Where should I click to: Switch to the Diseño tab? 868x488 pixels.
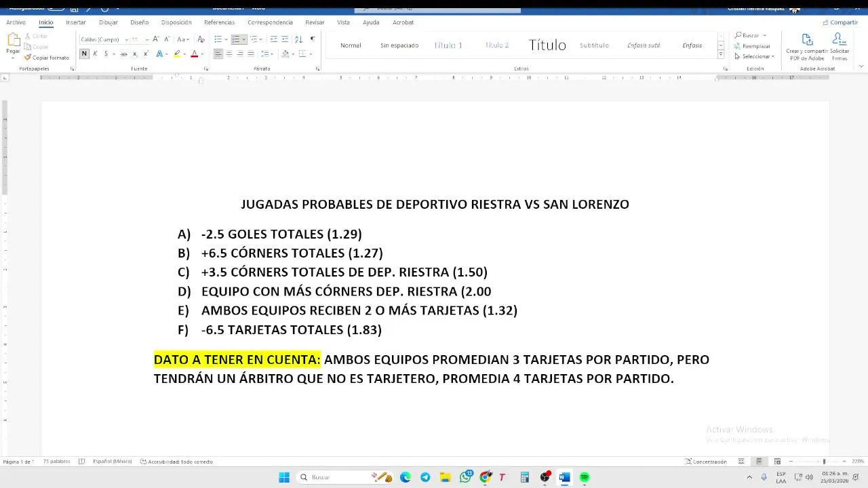pos(140,22)
